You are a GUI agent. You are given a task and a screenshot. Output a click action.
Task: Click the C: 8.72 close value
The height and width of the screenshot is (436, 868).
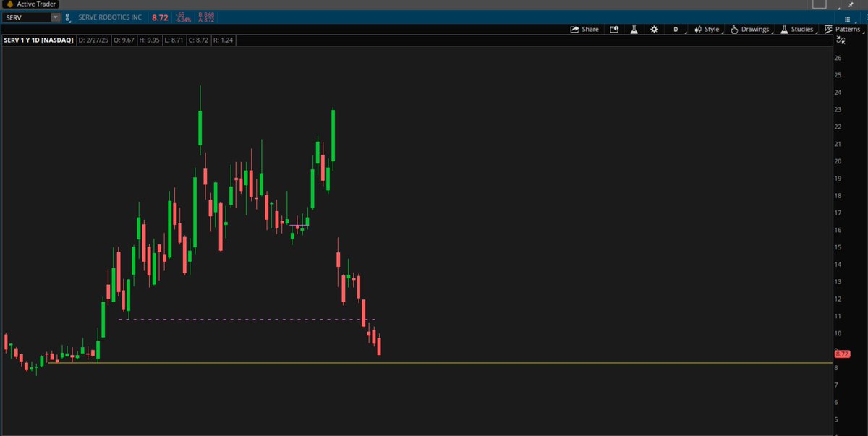[198, 40]
